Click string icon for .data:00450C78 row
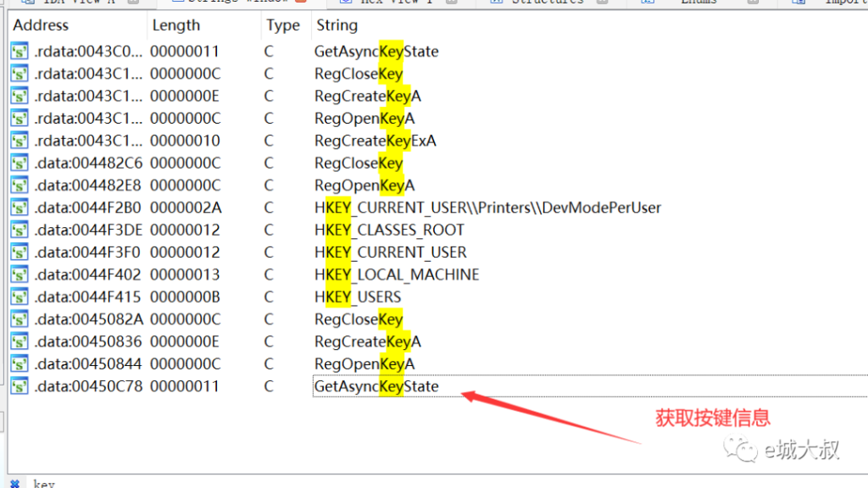 point(19,386)
